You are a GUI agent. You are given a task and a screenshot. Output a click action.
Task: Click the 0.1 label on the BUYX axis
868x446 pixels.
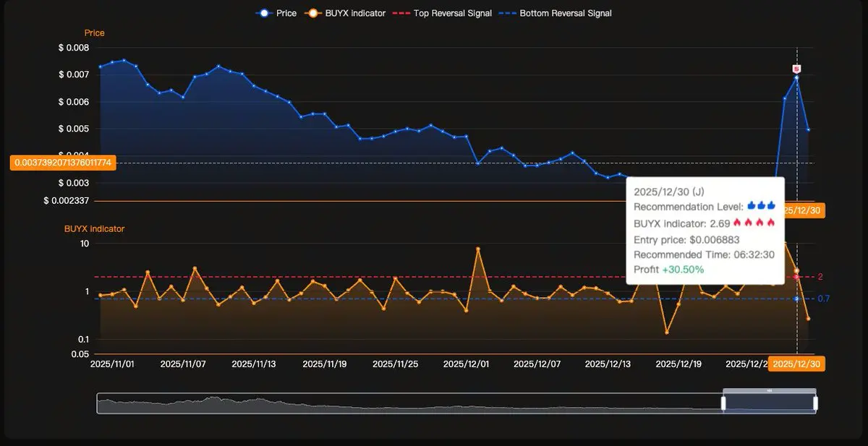pyautogui.click(x=82, y=339)
